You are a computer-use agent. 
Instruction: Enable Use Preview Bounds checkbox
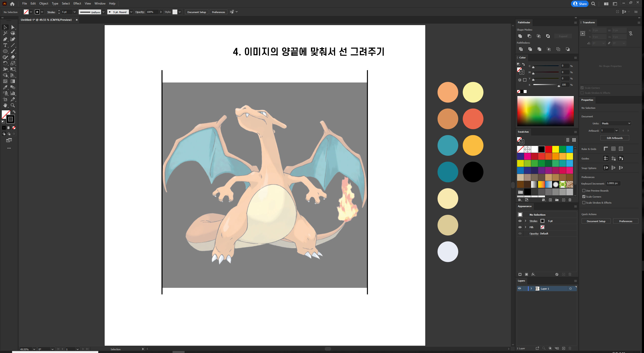click(584, 191)
